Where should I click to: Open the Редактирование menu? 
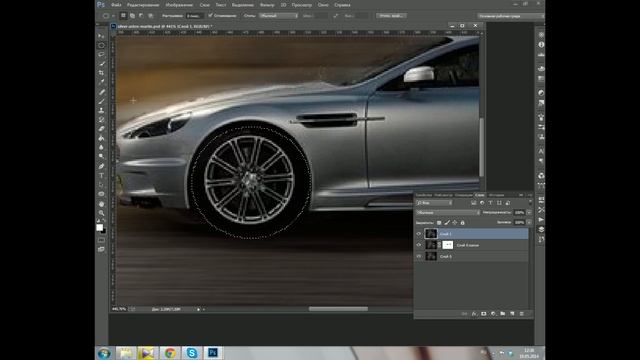[143, 5]
